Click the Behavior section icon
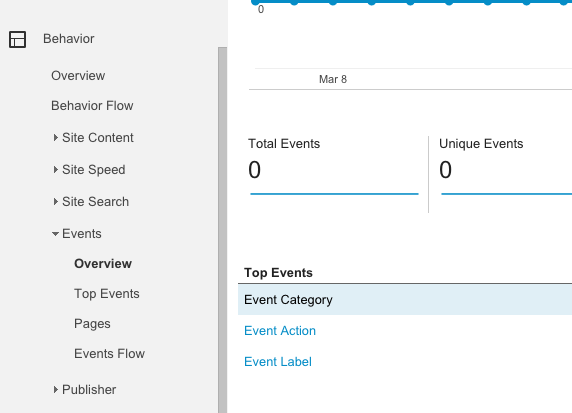Image resolution: width=572 pixels, height=413 pixels. click(x=17, y=39)
